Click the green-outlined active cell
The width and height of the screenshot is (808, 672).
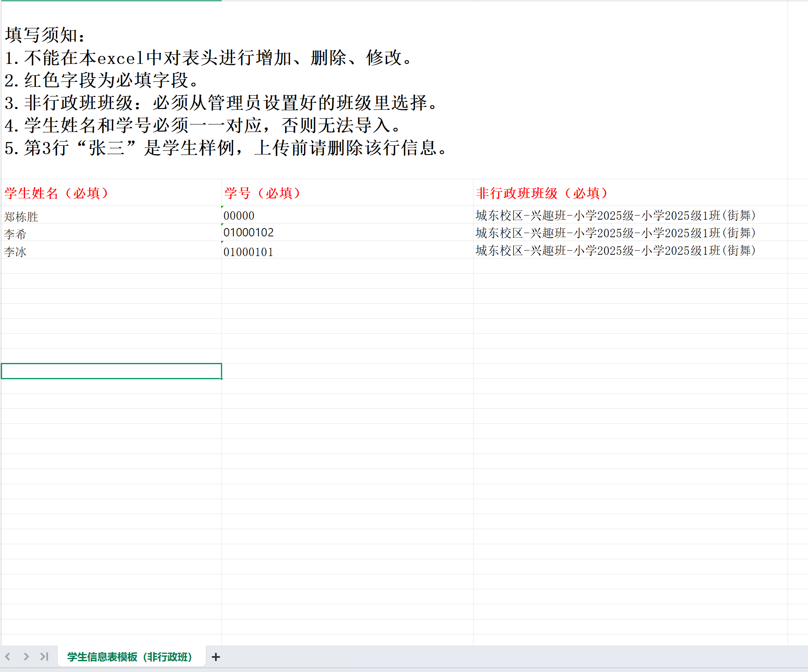pyautogui.click(x=111, y=371)
